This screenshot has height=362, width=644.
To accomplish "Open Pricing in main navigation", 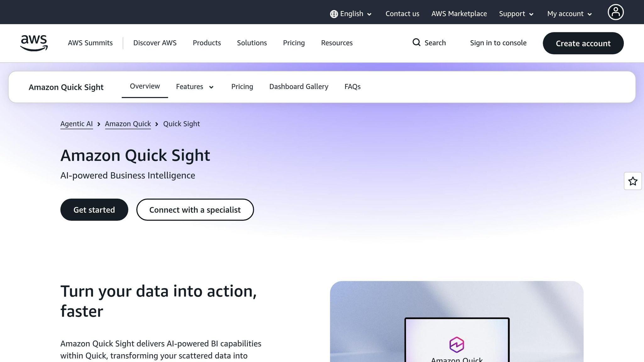I will click(294, 43).
